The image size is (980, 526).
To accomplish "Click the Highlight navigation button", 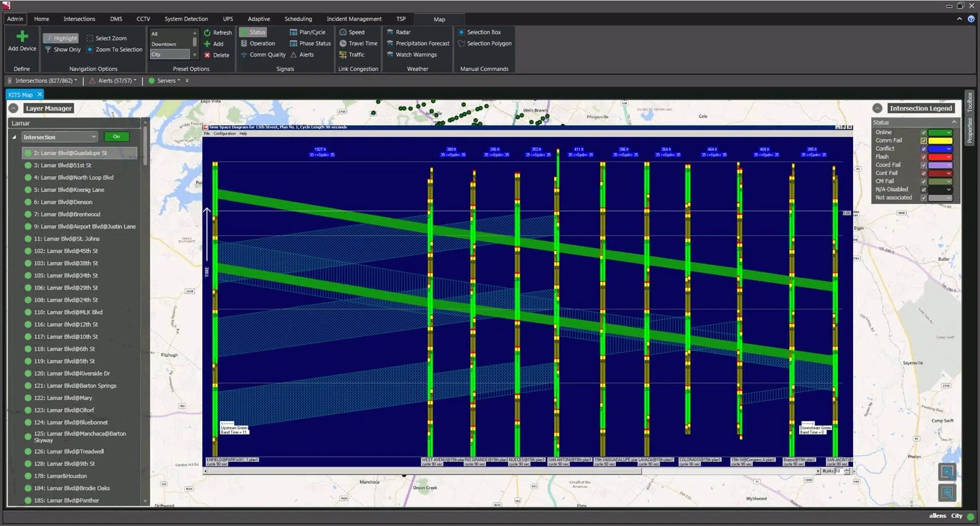I will pyautogui.click(x=61, y=38).
